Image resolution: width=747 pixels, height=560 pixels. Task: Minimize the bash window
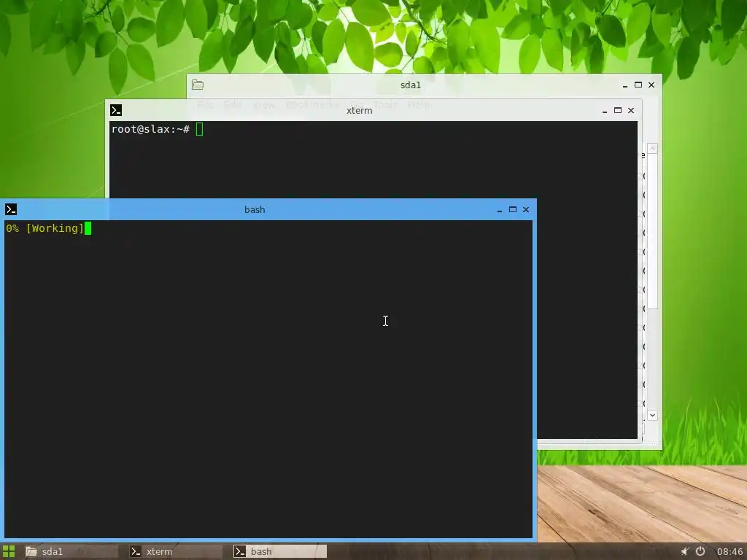click(500, 210)
